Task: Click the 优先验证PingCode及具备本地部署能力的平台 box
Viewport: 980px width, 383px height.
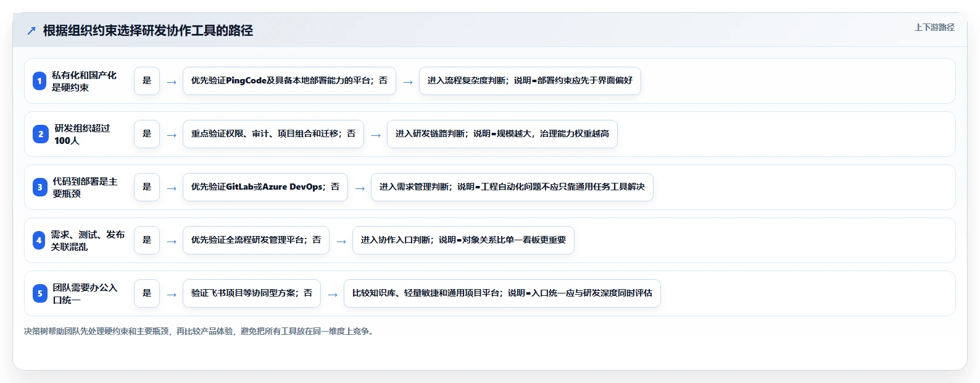Action: pos(289,81)
